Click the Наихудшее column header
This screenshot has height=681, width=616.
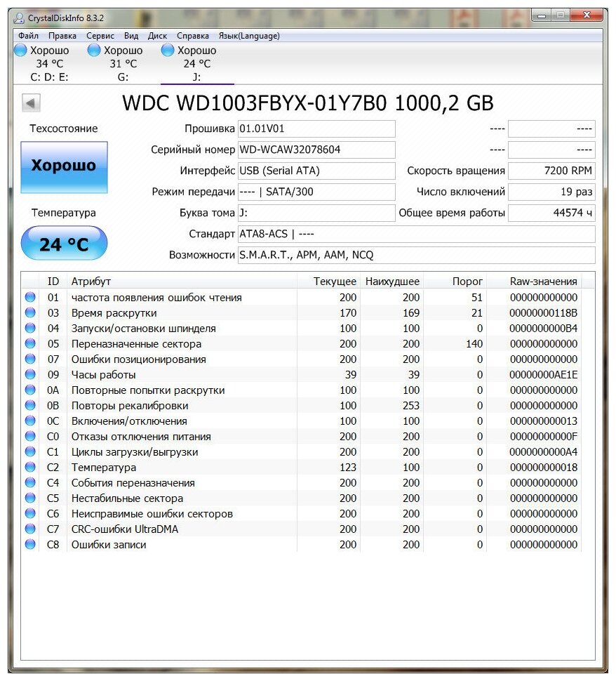[x=392, y=282]
